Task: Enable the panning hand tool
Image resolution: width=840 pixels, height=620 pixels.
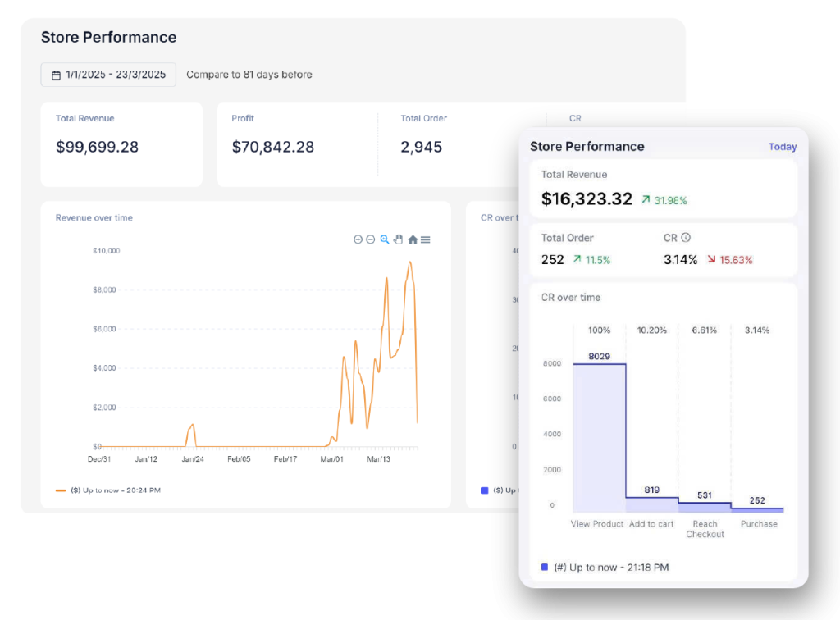Action: coord(398,239)
